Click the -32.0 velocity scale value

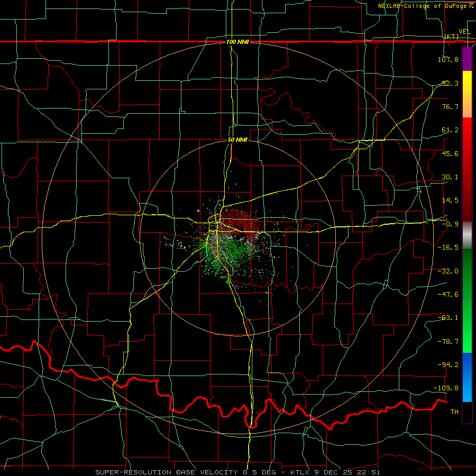pos(448,271)
